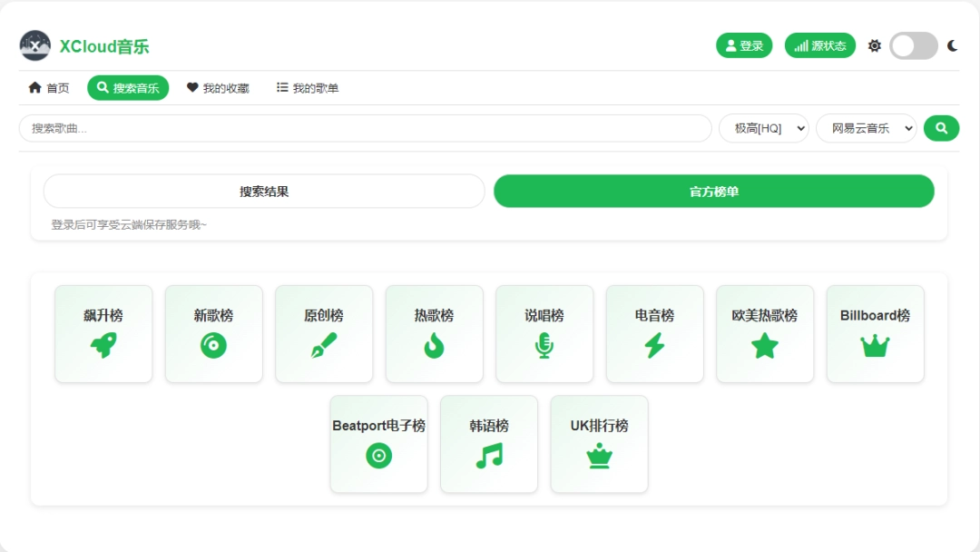
Task: Open the UK排行榜 crown icon
Action: pos(599,458)
